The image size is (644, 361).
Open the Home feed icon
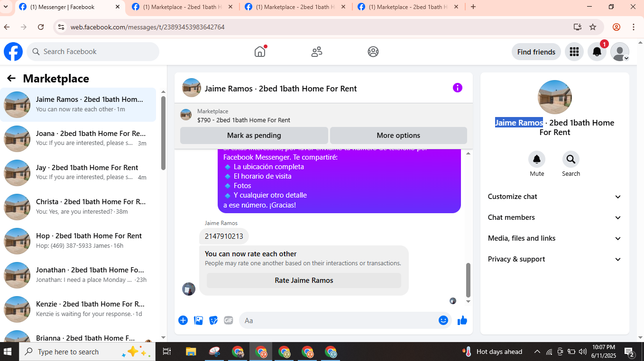click(x=260, y=52)
